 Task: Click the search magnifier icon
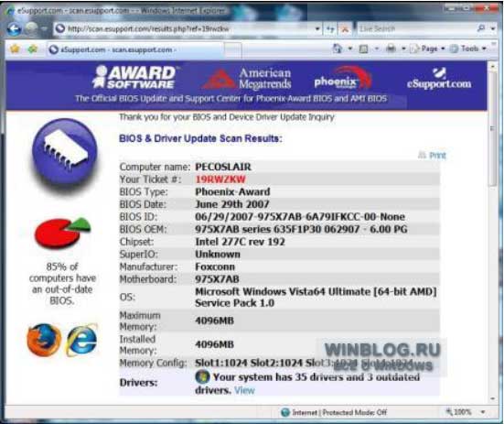coord(481,28)
